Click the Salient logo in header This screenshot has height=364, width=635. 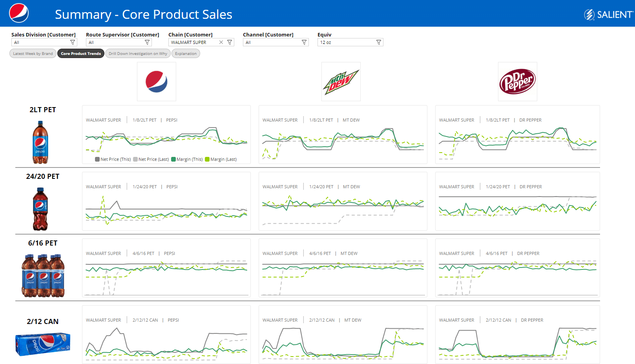[608, 15]
